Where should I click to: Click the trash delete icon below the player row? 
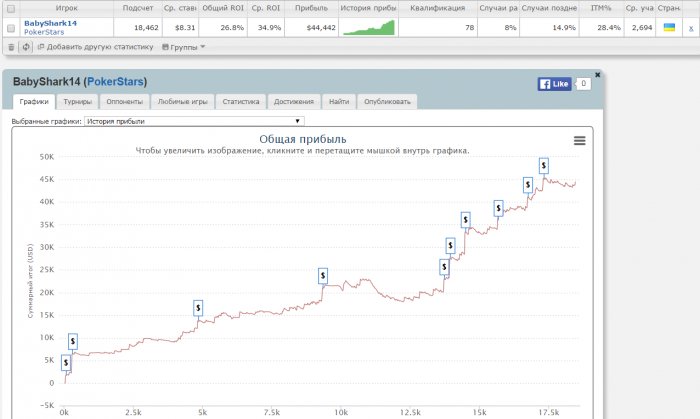[x=11, y=47]
